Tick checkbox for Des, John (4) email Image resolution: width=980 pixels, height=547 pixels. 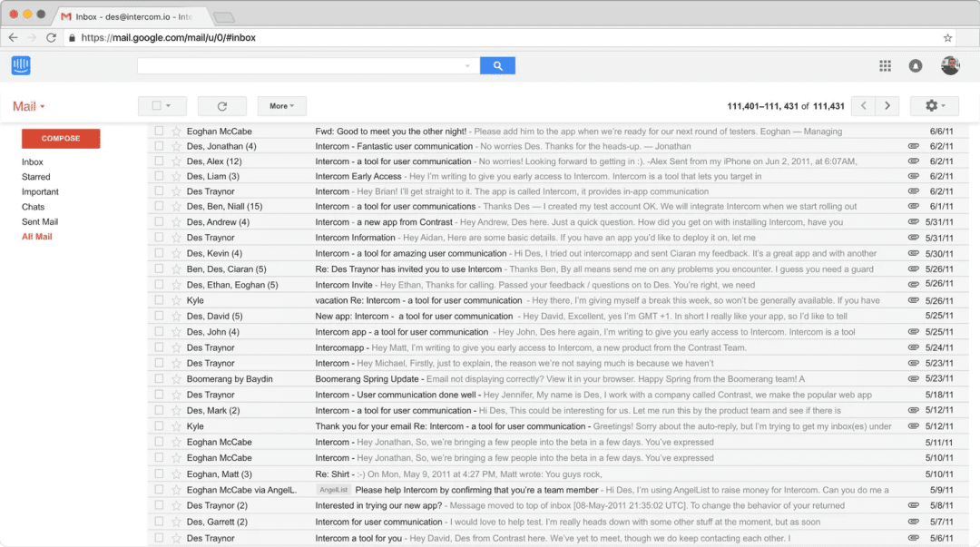click(x=159, y=331)
